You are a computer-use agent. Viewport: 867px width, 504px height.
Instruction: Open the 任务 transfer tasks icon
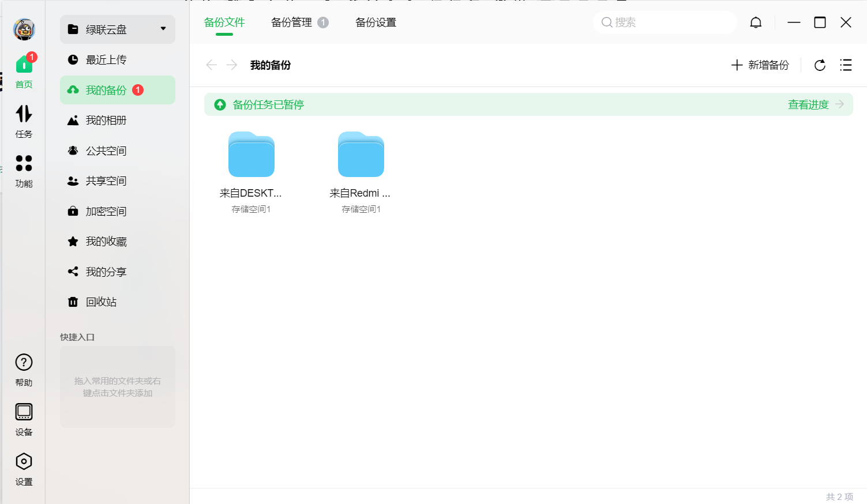(24, 121)
